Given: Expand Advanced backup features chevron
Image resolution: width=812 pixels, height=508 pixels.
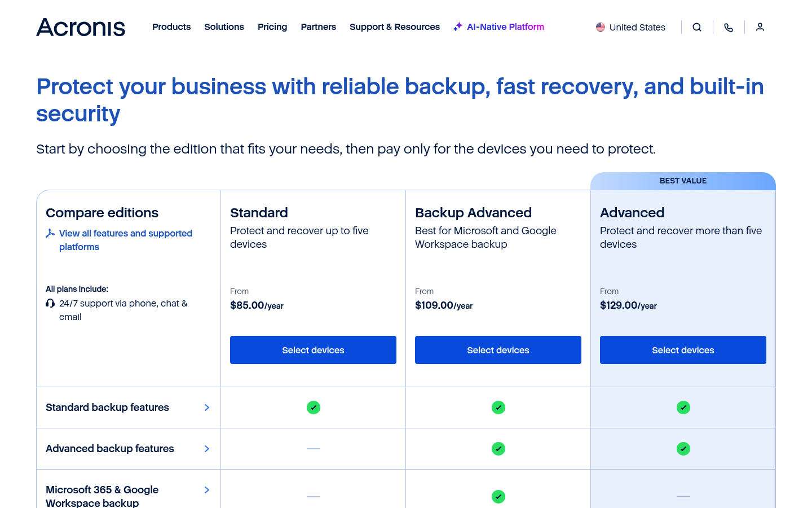Looking at the screenshot, I should [207, 449].
